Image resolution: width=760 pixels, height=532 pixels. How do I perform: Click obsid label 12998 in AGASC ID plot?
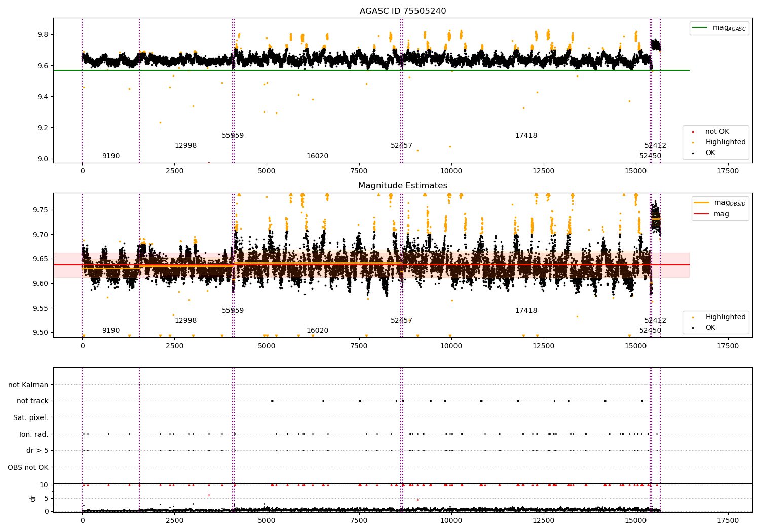(x=185, y=146)
